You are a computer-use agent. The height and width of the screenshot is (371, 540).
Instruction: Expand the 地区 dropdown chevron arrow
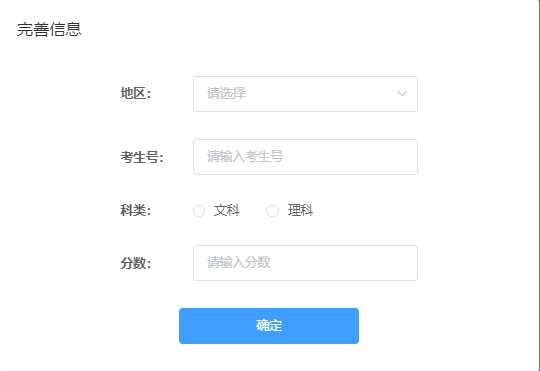[402, 93]
